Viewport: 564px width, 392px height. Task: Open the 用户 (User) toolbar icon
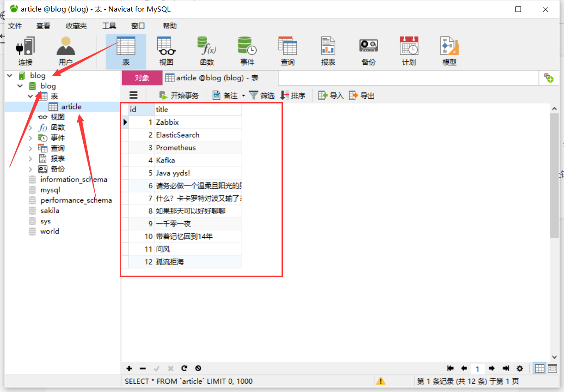66,51
